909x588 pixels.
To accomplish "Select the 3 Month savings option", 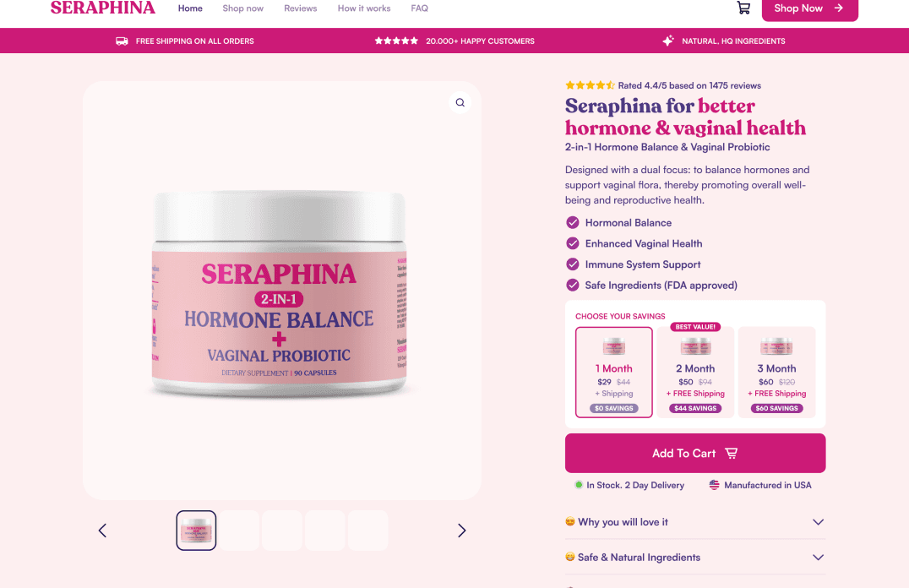I will 777,373.
